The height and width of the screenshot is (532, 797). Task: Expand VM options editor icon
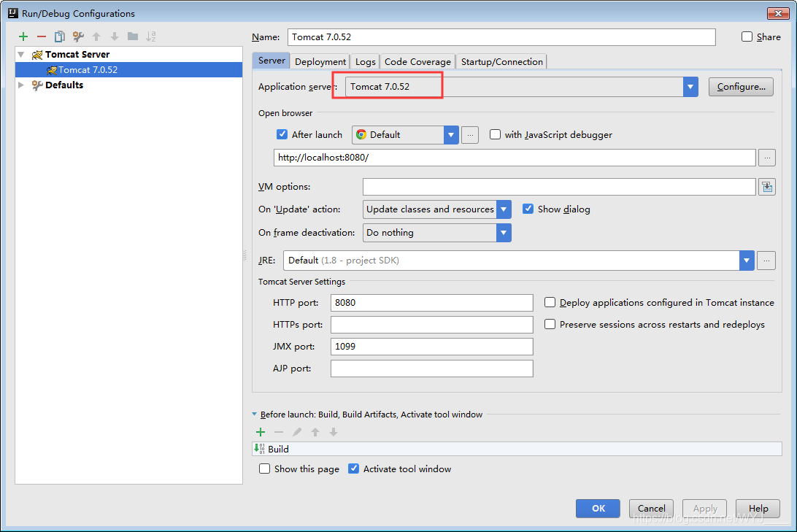click(x=767, y=187)
